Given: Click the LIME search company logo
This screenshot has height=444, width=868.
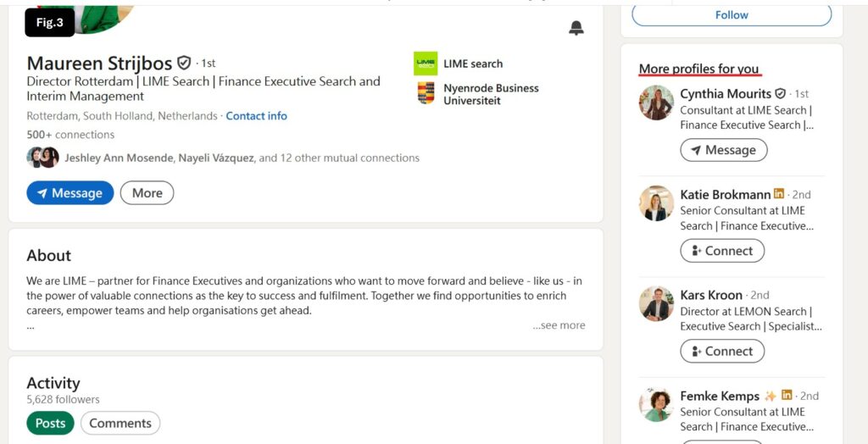Looking at the screenshot, I should pos(426,64).
